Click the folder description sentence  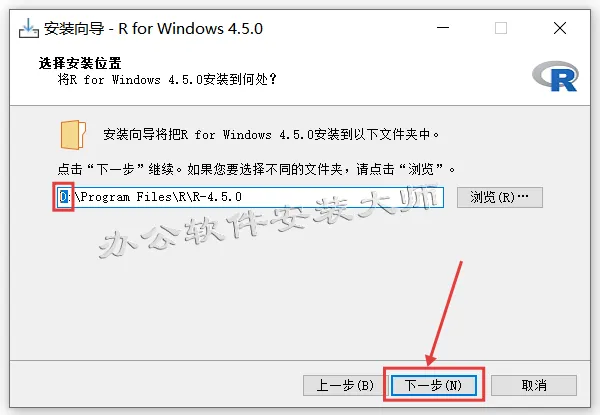point(271,134)
